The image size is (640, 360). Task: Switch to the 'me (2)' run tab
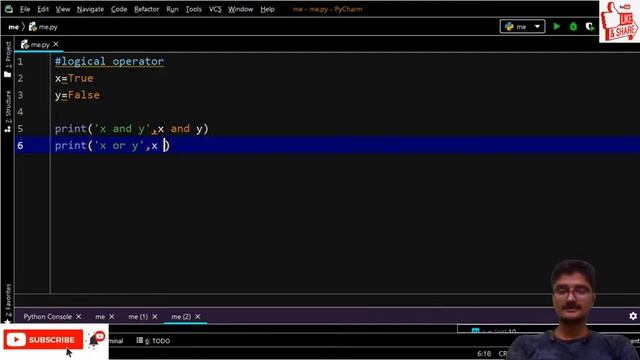181,317
